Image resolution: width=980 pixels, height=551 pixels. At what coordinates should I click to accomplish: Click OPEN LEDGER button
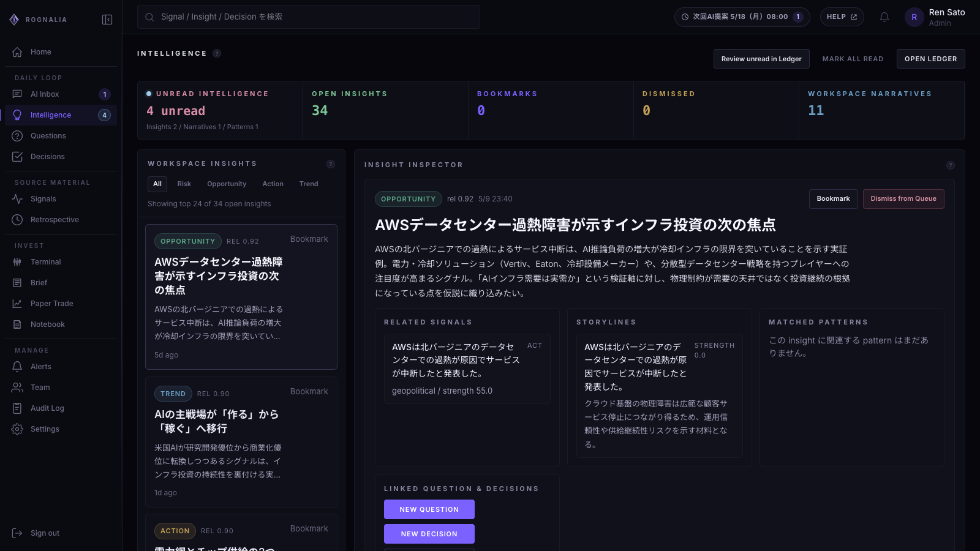pos(930,59)
